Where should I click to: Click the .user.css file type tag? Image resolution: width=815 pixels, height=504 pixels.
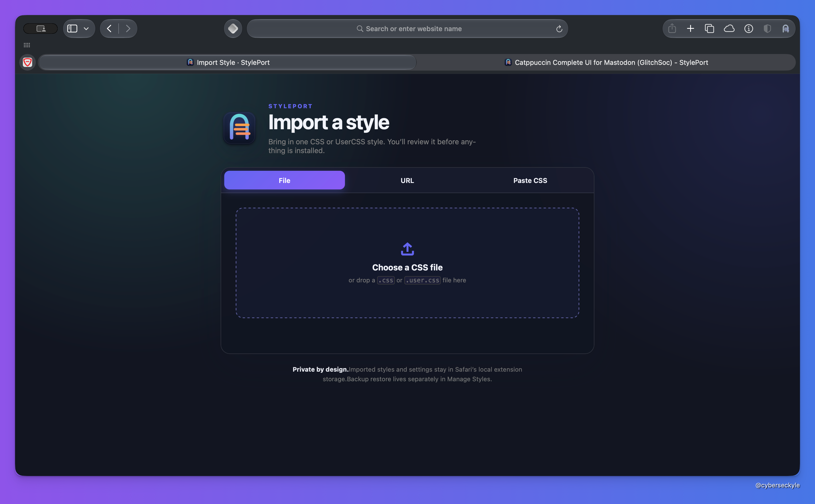tap(422, 280)
